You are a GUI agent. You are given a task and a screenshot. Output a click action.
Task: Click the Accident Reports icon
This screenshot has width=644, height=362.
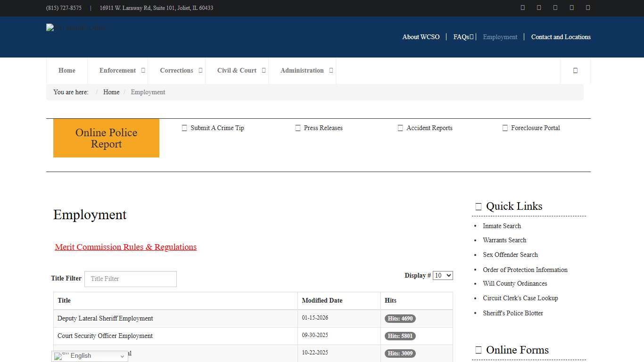pos(400,128)
